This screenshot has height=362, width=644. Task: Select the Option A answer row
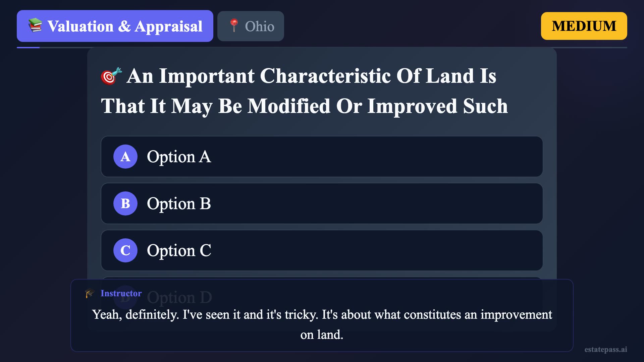pos(322,157)
